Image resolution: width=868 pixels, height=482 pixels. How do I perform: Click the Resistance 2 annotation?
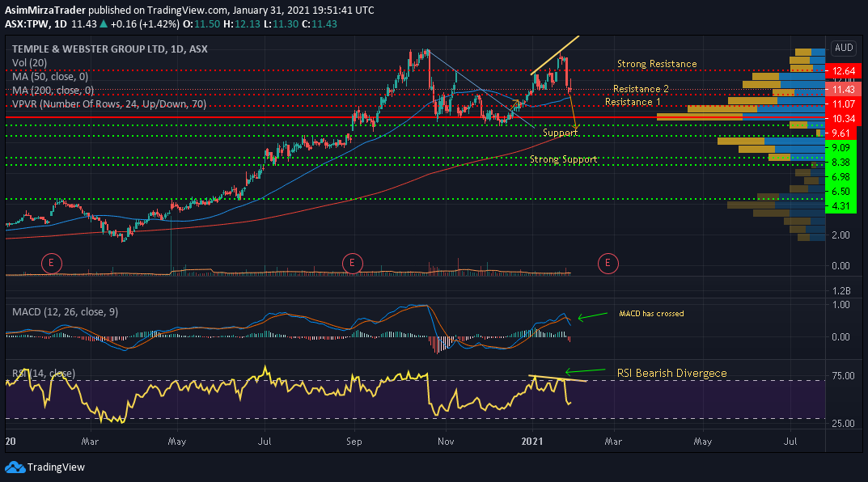641,89
